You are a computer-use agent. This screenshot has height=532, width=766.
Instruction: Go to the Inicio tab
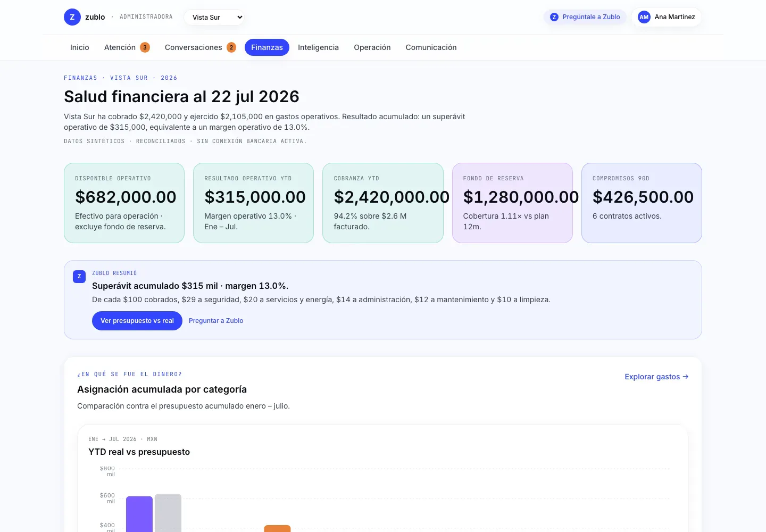(x=80, y=47)
